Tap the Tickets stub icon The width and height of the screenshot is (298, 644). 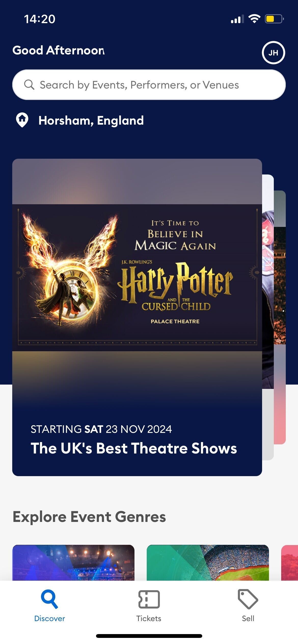(x=149, y=599)
